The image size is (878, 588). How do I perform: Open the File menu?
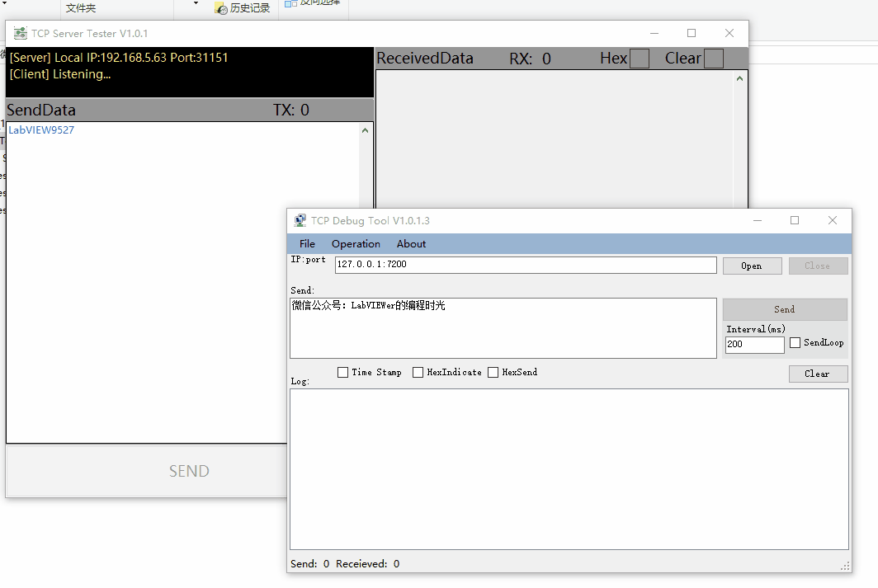[x=306, y=243]
